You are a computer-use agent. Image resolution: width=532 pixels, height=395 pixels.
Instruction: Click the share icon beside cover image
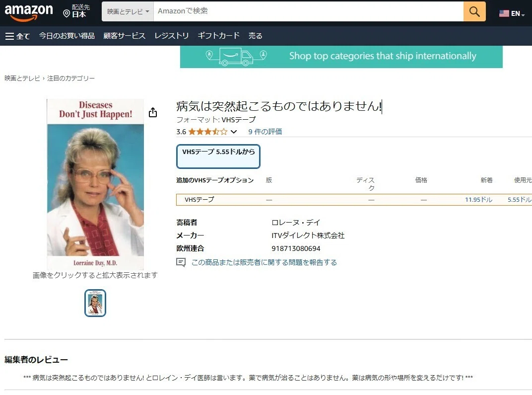pyautogui.click(x=153, y=112)
